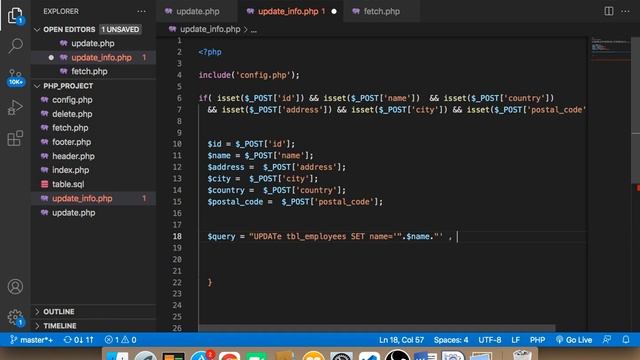
Task: Open the Run and Debug view
Action: (15, 107)
